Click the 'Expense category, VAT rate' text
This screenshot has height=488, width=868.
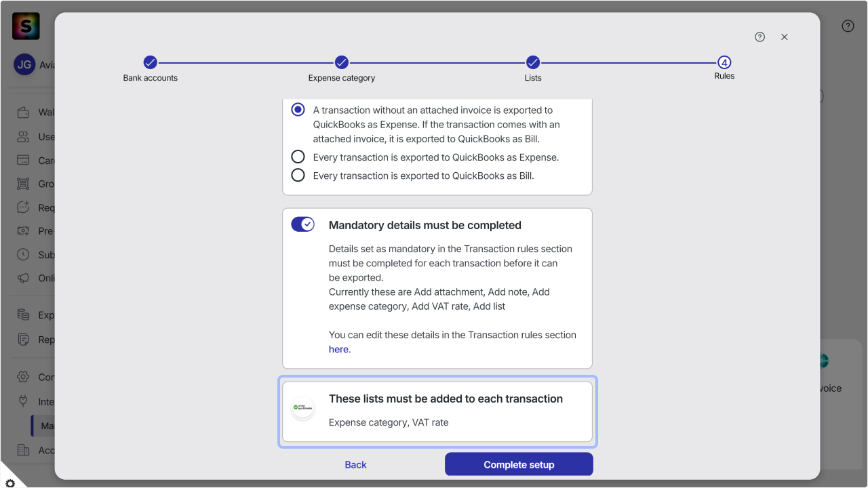coord(389,422)
